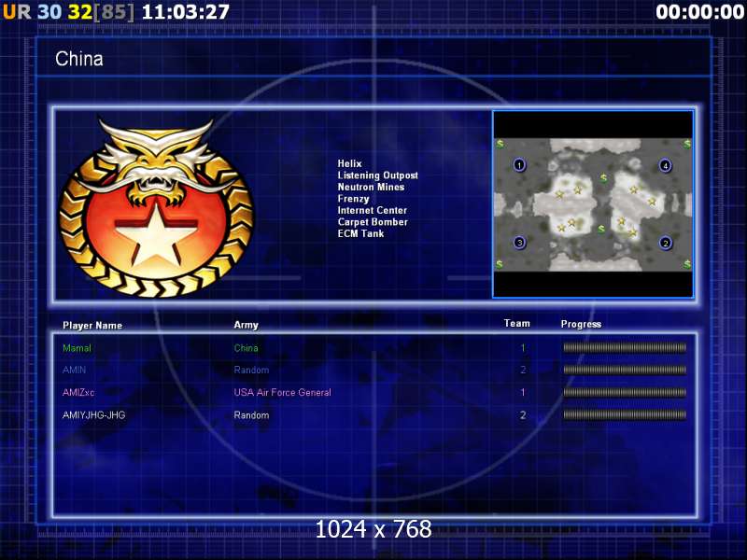Click the Neutron Mines entry

tap(371, 187)
